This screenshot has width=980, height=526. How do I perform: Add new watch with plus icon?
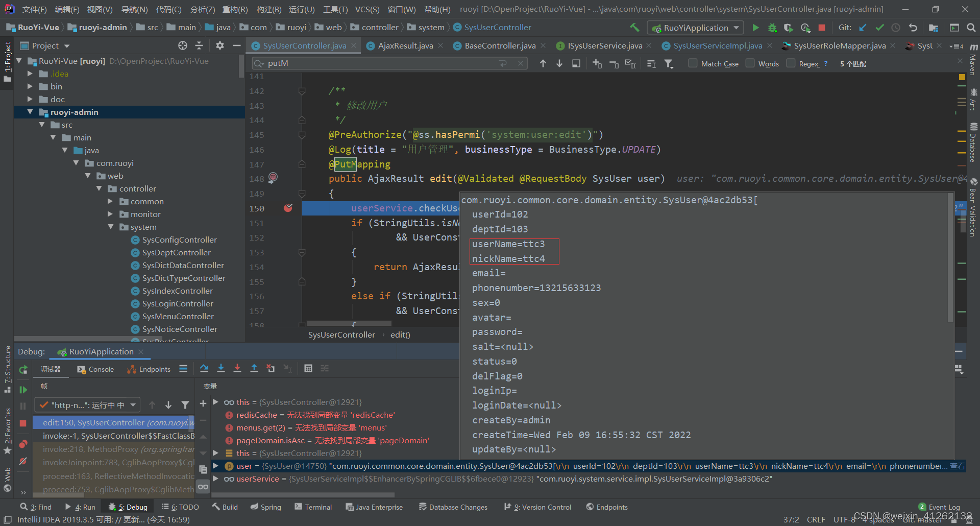203,403
